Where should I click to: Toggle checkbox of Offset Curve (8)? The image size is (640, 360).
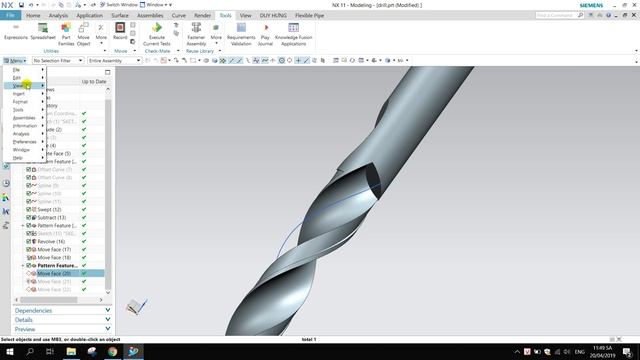tap(29, 178)
